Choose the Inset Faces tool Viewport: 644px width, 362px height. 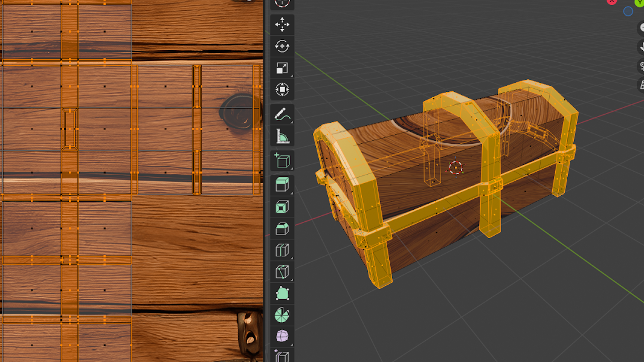pos(282,207)
